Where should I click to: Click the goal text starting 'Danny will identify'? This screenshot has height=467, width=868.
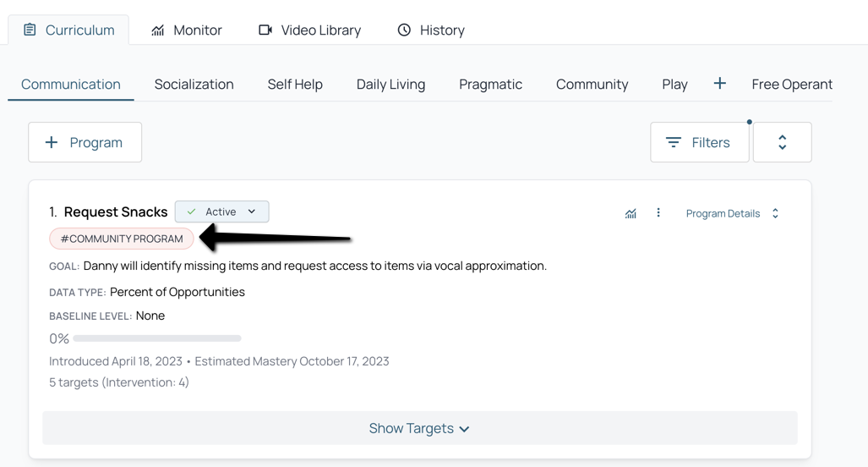(x=315, y=266)
